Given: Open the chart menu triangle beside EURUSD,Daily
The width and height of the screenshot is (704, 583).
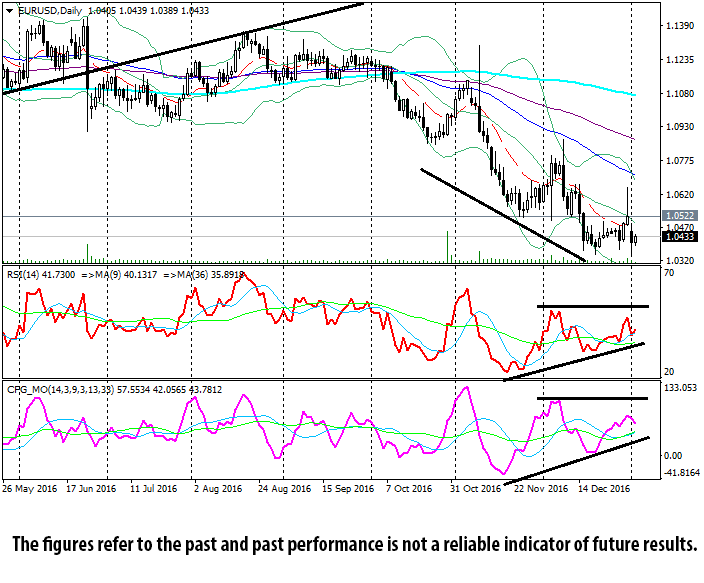Looking at the screenshot, I should click(9, 11).
